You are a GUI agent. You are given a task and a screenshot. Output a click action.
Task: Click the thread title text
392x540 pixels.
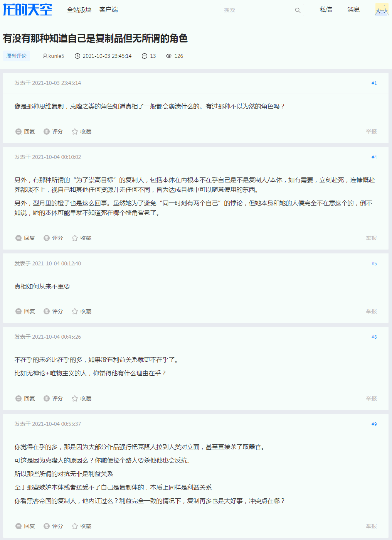tap(95, 38)
